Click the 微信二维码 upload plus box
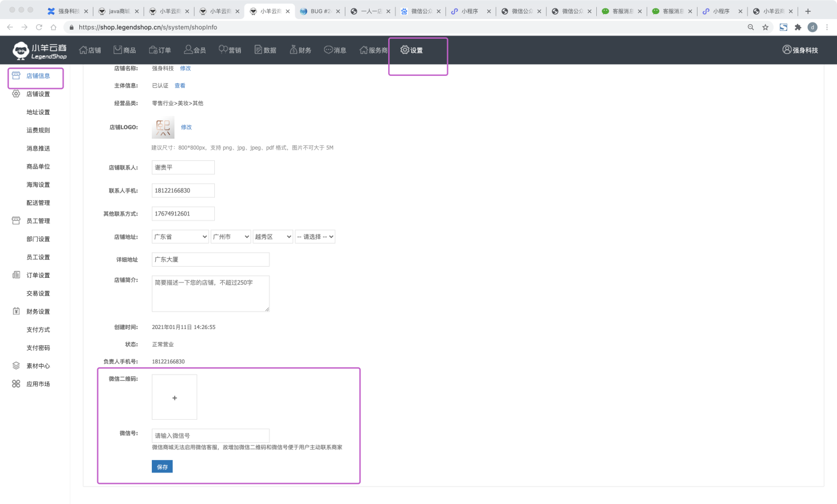 [x=174, y=398]
